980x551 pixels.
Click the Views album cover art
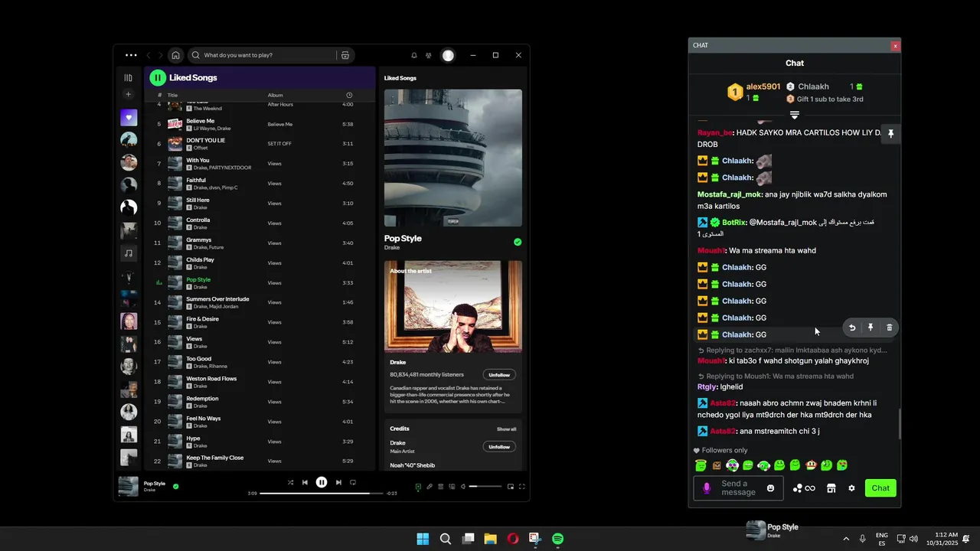(453, 158)
